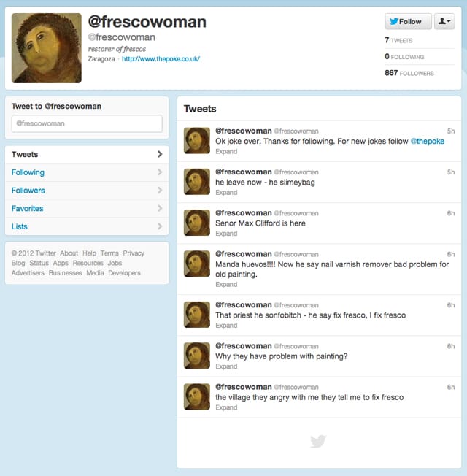This screenshot has width=467, height=476.
Task: Click the large frescowoman profile picture
Action: 47,48
